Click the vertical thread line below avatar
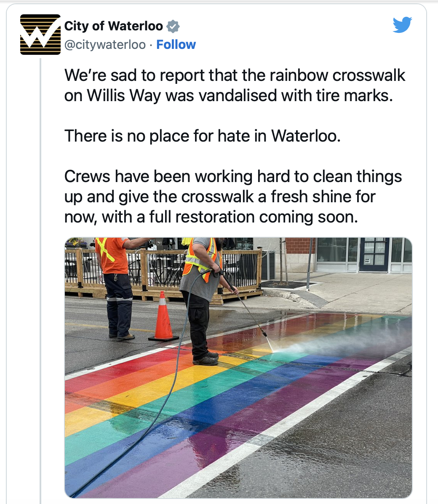Screen dimensions: 438x504 40,280
